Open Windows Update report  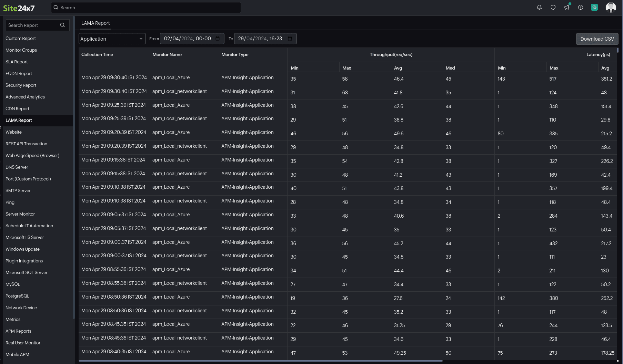[x=22, y=249]
